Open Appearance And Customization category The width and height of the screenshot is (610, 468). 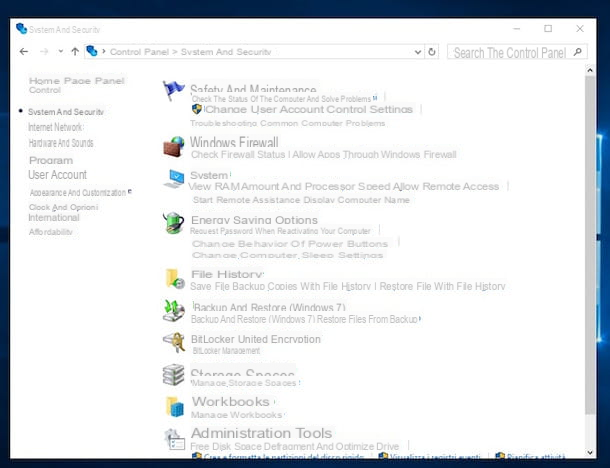click(x=78, y=193)
